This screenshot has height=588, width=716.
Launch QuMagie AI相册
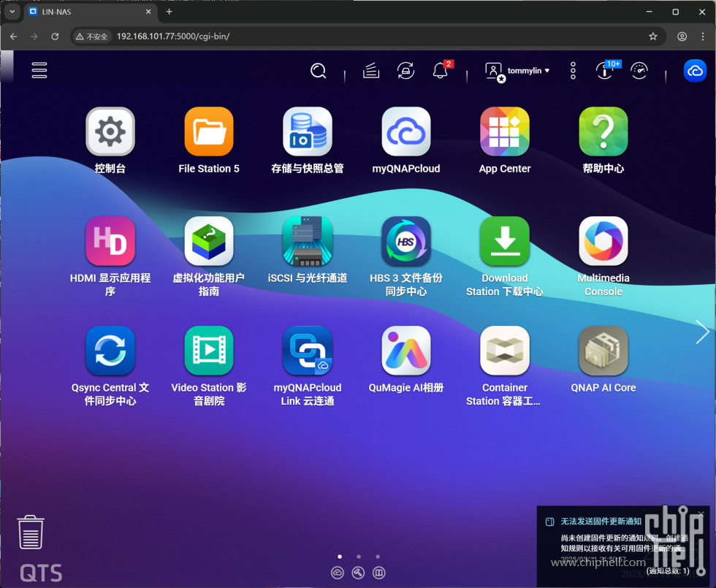coord(406,351)
